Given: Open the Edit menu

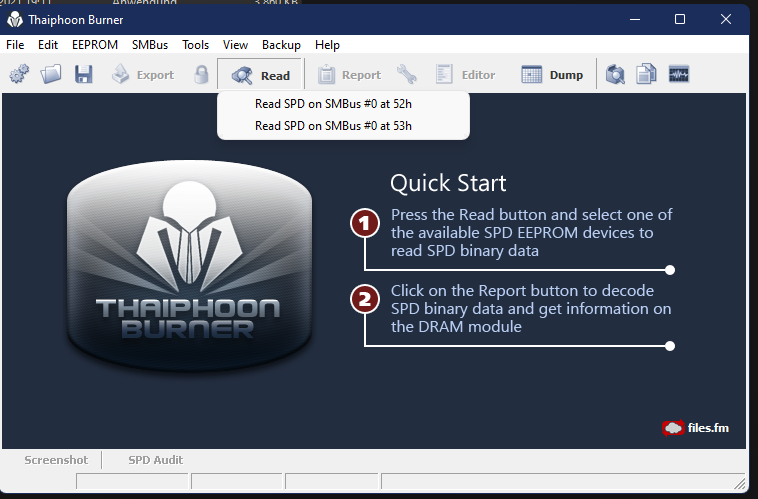Looking at the screenshot, I should point(48,45).
